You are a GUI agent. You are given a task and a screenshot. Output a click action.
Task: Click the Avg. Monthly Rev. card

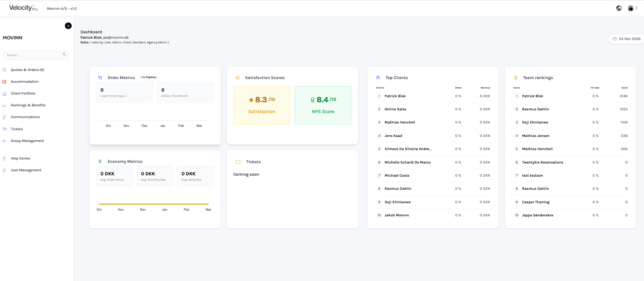tap(155, 176)
